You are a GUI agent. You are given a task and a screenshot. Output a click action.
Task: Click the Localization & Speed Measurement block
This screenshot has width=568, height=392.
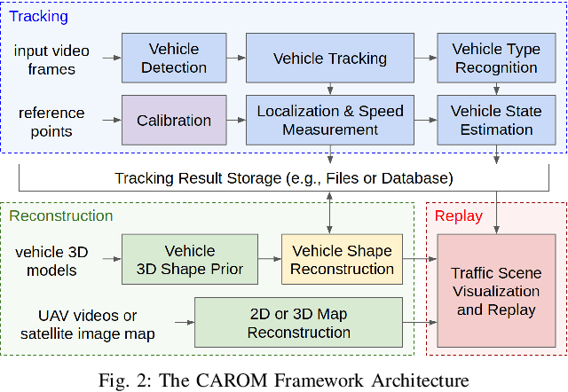tap(329, 121)
